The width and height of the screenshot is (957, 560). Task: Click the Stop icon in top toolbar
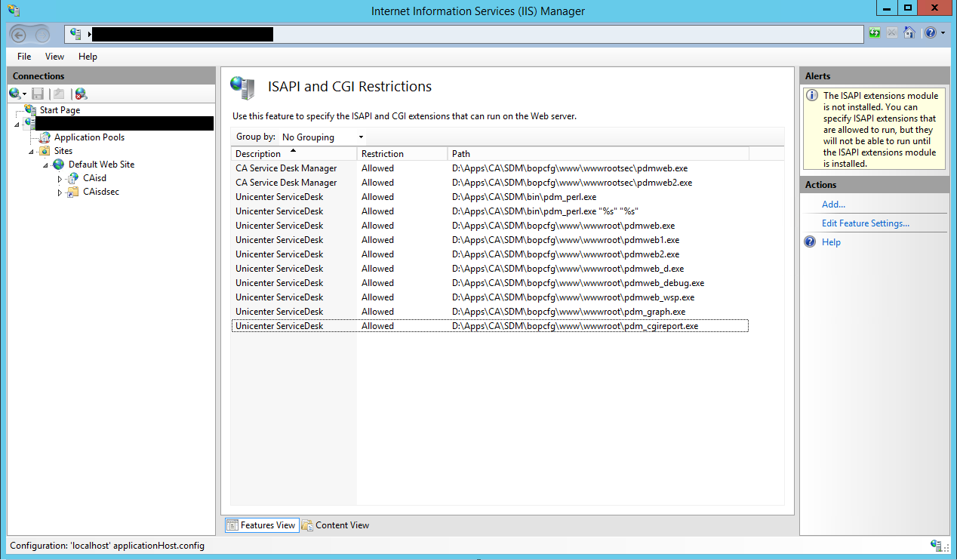[x=892, y=32]
